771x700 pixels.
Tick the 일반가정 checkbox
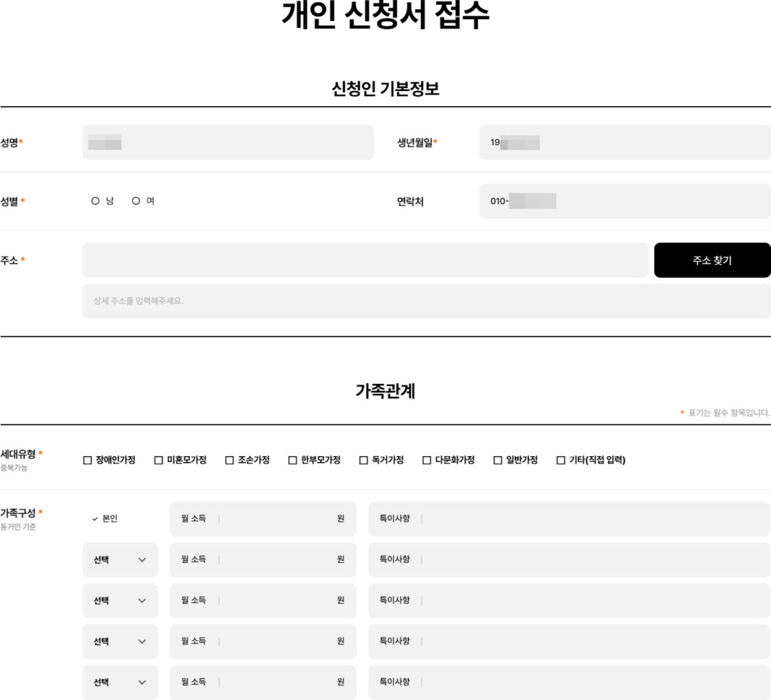[498, 460]
